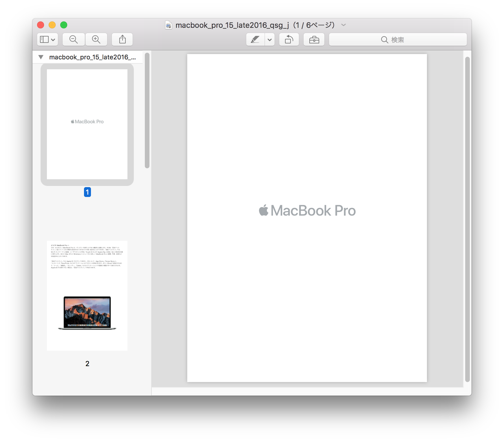This screenshot has height=442, width=504.
Task: Click the sidebar file name macbook_pro_15_late2016_…
Action: point(92,57)
